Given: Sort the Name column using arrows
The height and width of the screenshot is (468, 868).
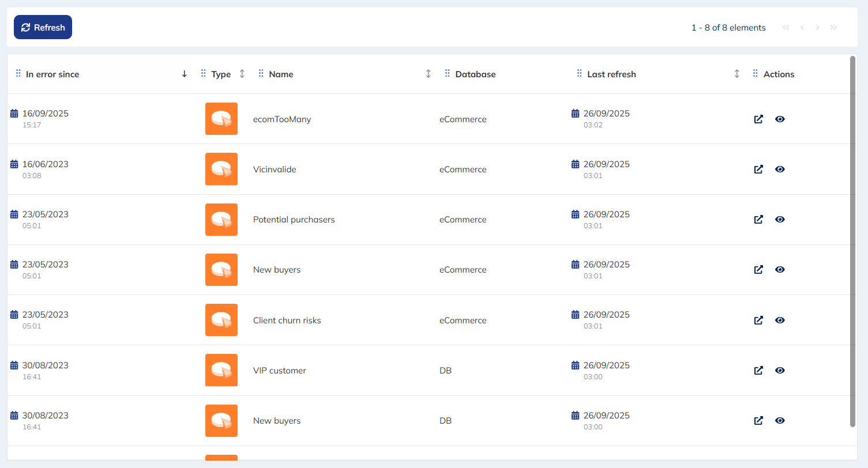Looking at the screenshot, I should [x=428, y=74].
